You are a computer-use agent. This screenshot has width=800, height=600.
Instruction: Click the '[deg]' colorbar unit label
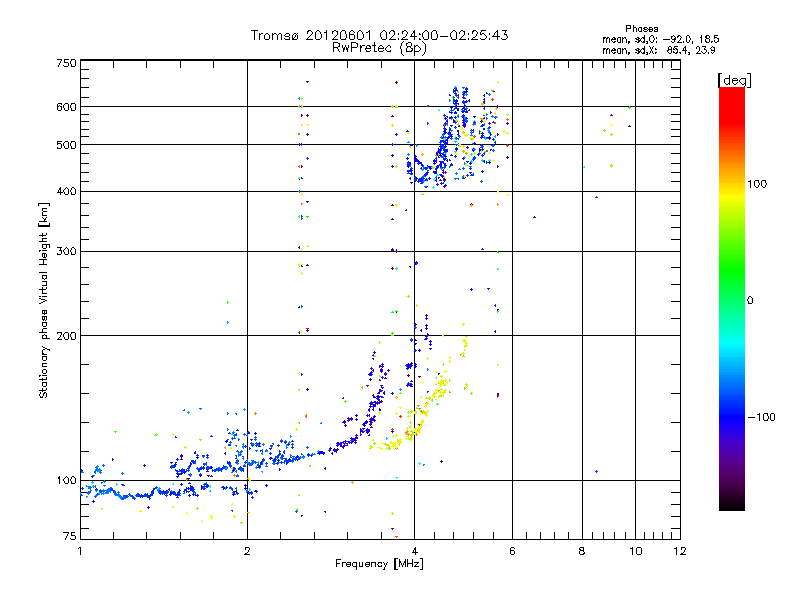[734, 80]
